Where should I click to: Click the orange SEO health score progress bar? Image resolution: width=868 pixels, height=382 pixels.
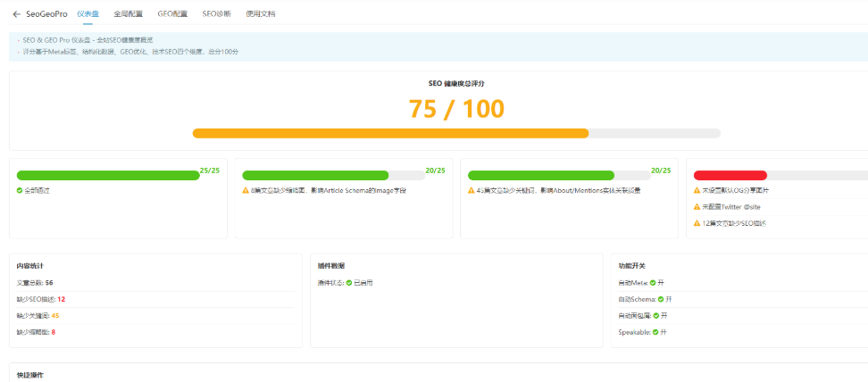390,133
